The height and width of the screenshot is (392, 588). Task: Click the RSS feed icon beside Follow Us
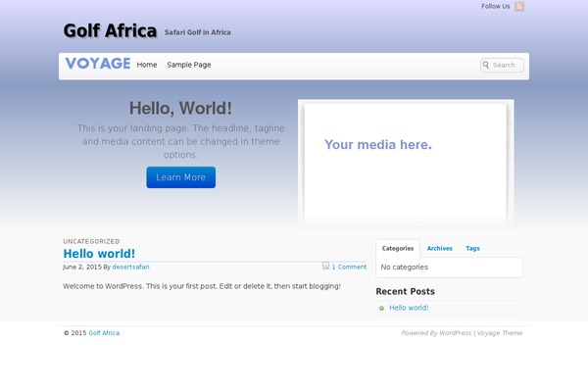pyautogui.click(x=519, y=7)
